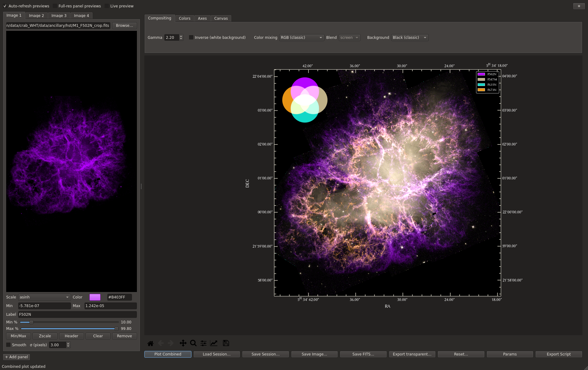Switch to the Image 3 tab
Image resolution: width=588 pixels, height=370 pixels.
pos(59,16)
